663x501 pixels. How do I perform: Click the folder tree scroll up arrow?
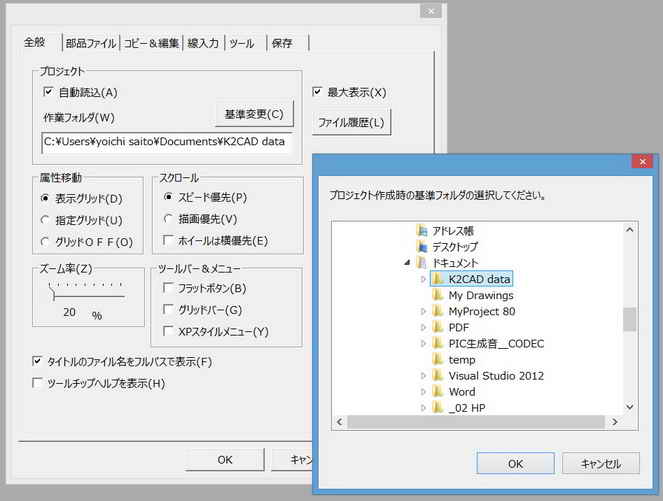(630, 230)
